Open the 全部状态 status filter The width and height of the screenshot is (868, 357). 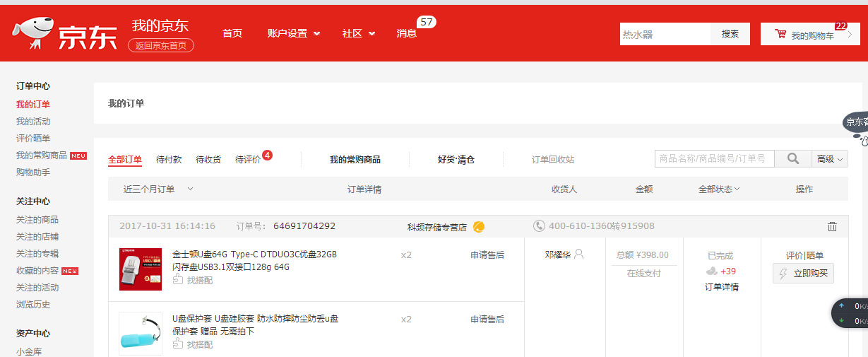pos(719,189)
